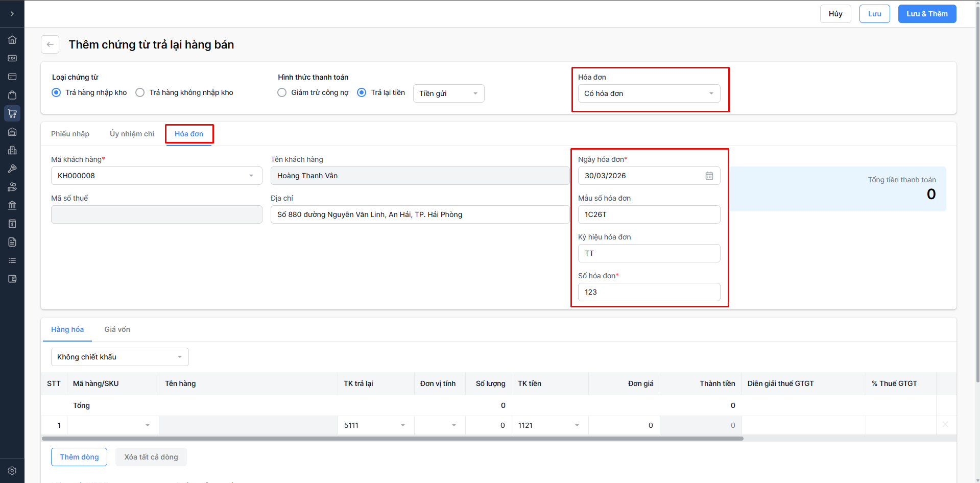This screenshot has height=483, width=980.
Task: Click the home icon in the sidebar
Action: (12, 40)
